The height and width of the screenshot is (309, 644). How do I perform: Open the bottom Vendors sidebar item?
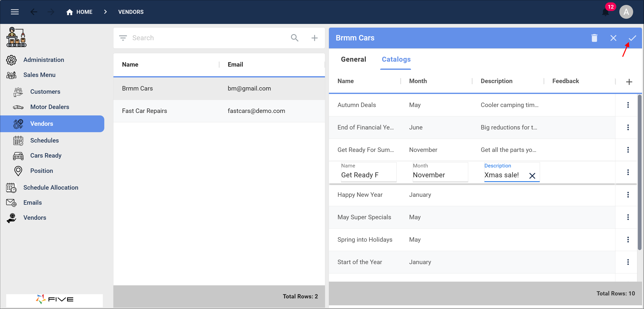pyautogui.click(x=35, y=218)
